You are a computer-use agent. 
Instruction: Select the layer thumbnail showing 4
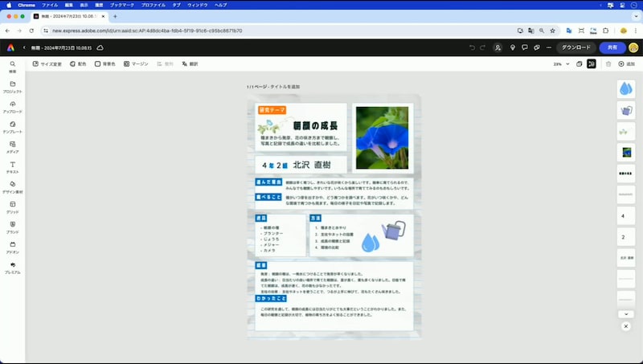click(626, 215)
